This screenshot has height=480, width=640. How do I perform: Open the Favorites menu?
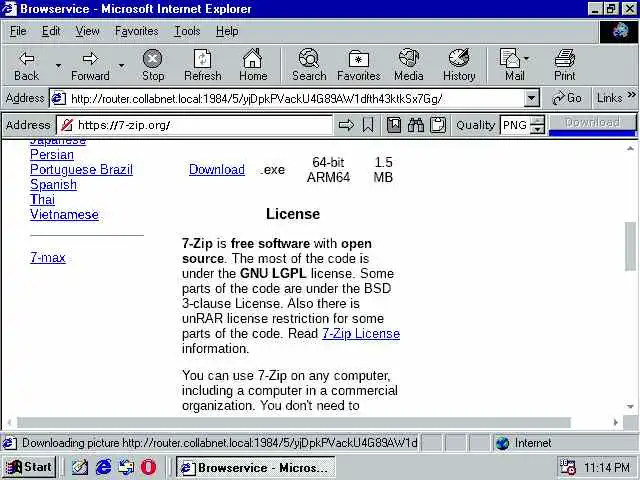(136, 31)
